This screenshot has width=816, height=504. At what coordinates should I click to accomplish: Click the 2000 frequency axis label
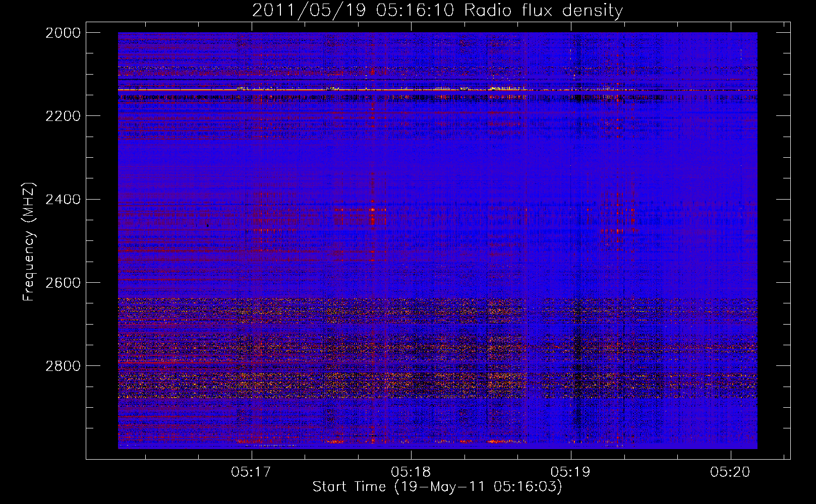pyautogui.click(x=63, y=33)
